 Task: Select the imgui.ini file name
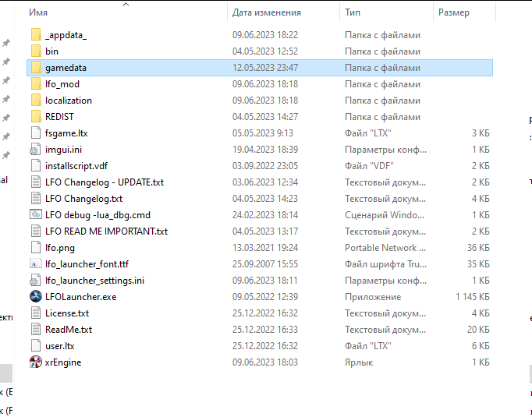[63, 150]
